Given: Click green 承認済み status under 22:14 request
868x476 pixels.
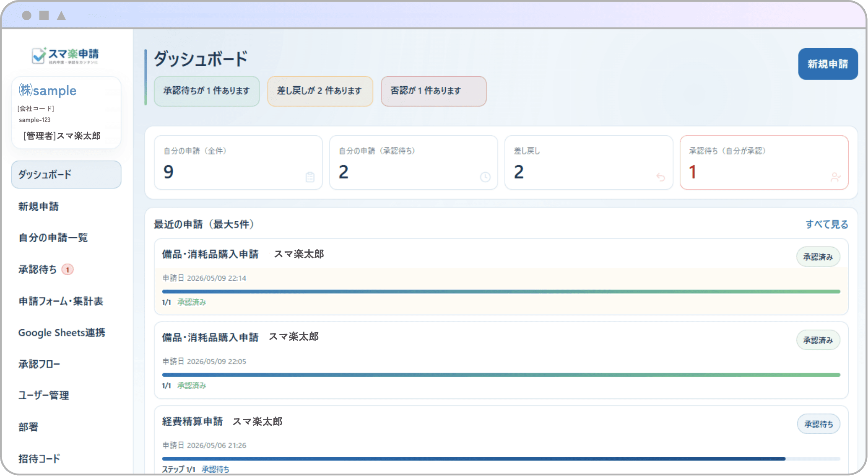Looking at the screenshot, I should (x=192, y=302).
